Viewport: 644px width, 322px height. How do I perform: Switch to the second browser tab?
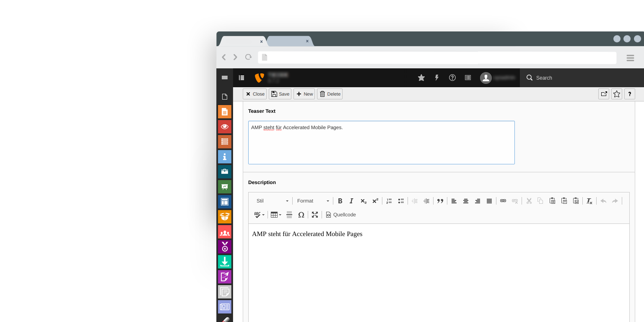[289, 41]
